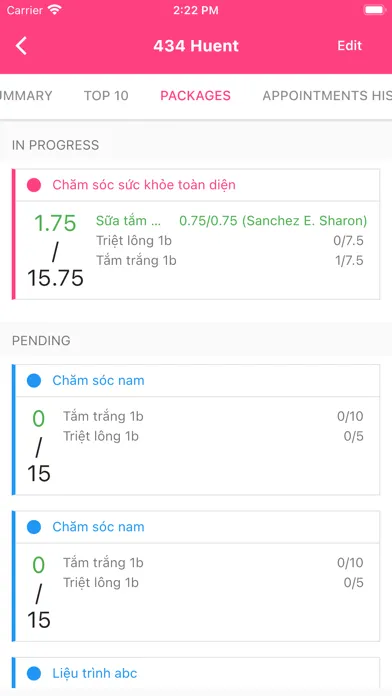Select the Triệt lông 1b 0/7.5 row

coord(230,241)
